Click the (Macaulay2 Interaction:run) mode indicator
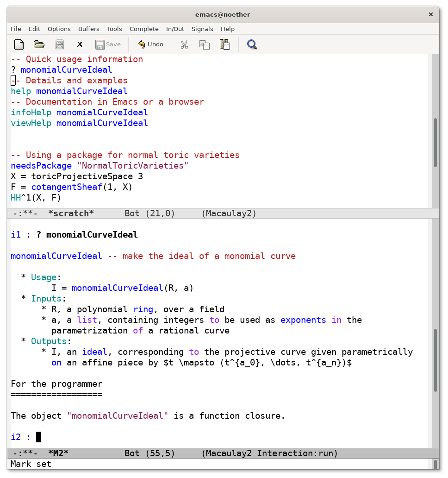 [269, 453]
